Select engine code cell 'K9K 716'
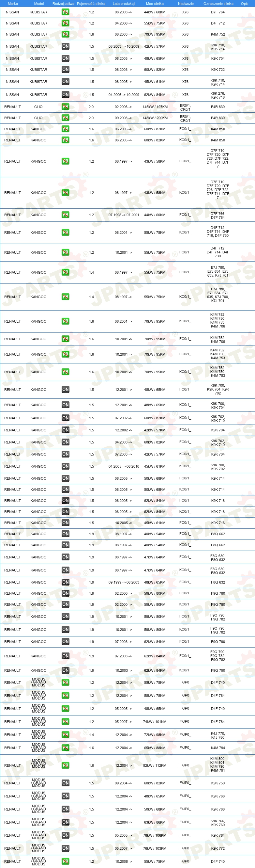 point(217,523)
